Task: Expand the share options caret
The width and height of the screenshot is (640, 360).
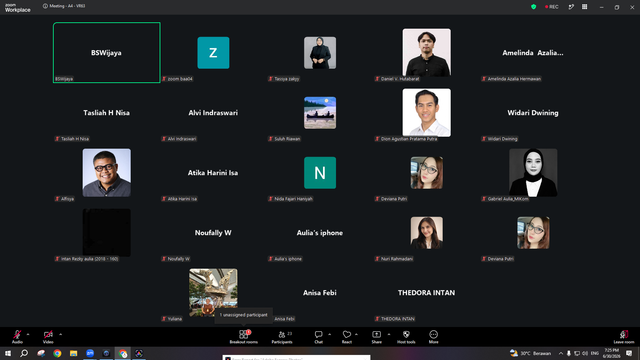Action: click(x=389, y=334)
